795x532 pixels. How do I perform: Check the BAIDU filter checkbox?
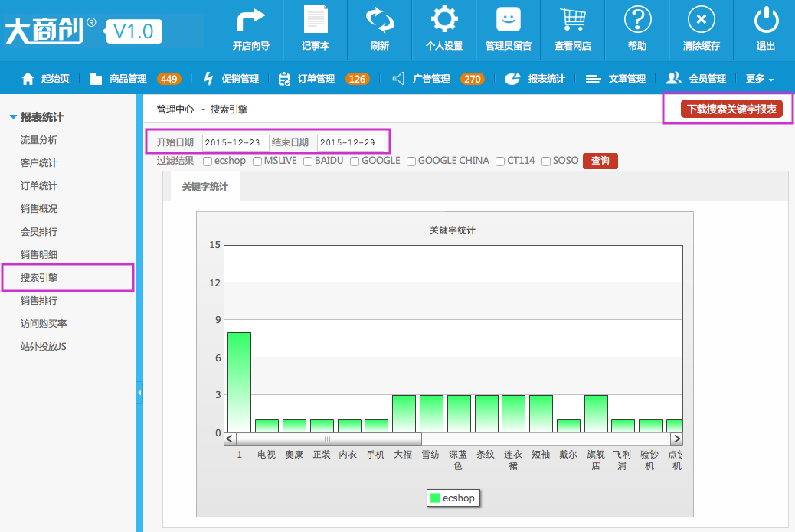click(x=308, y=161)
